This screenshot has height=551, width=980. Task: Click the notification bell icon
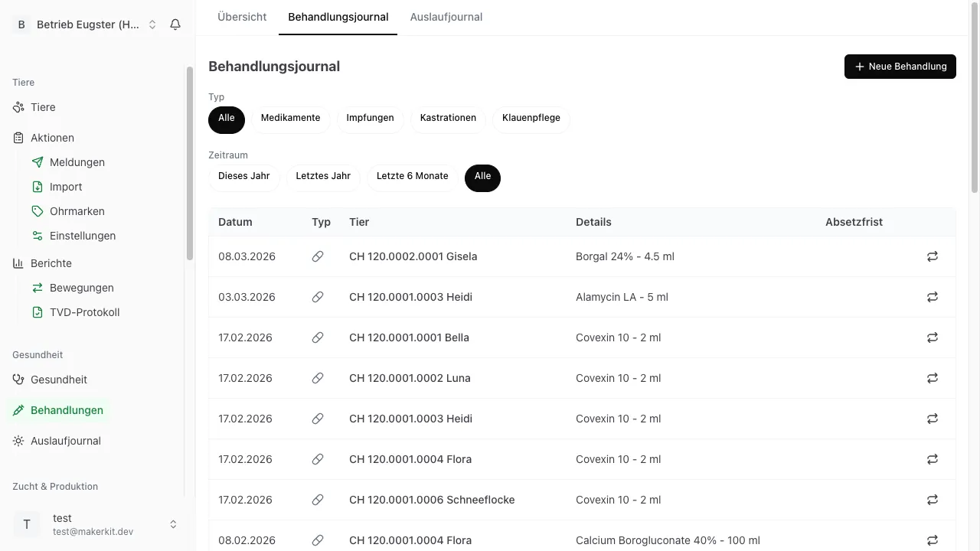click(175, 24)
